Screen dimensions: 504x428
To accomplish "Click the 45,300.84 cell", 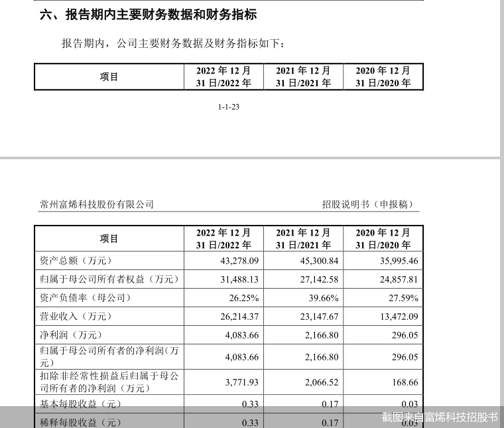I will (x=316, y=260).
